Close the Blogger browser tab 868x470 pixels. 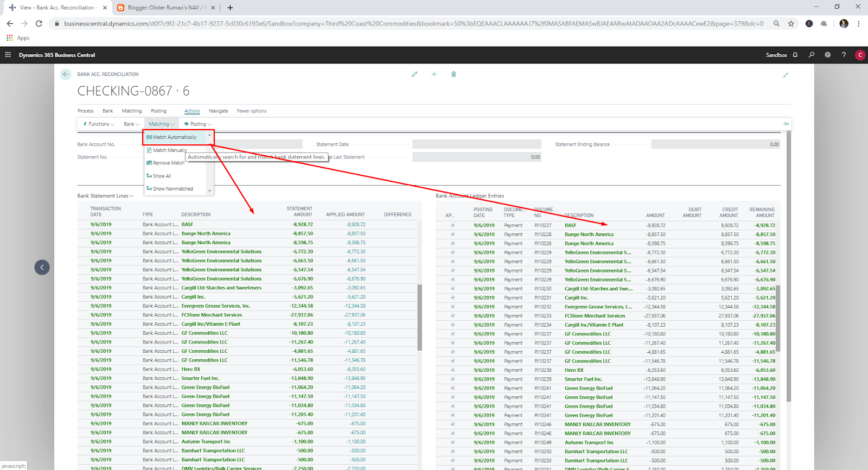coord(213,8)
